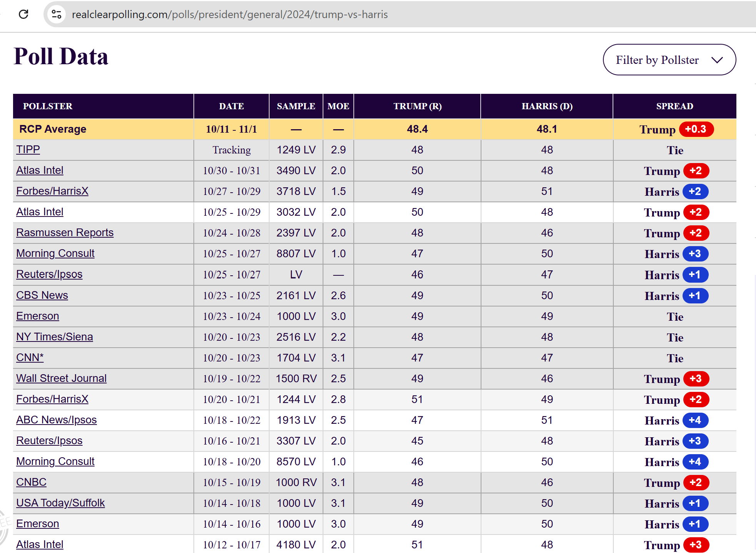Open the Filter by Pollster dropdown
The image size is (756, 553).
[669, 60]
